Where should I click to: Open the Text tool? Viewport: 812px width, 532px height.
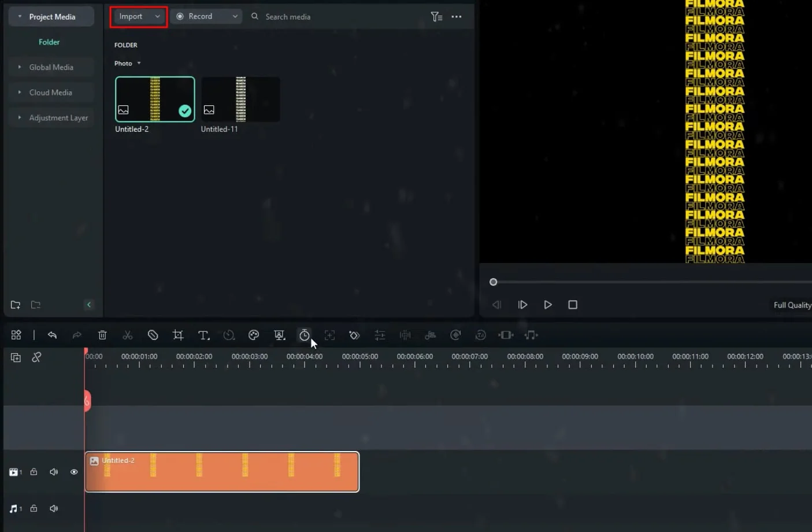[x=203, y=335]
